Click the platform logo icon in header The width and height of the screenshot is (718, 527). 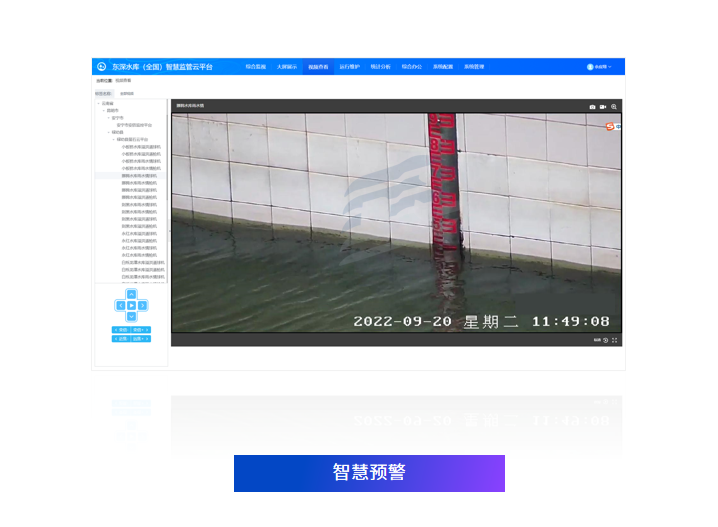[101, 67]
